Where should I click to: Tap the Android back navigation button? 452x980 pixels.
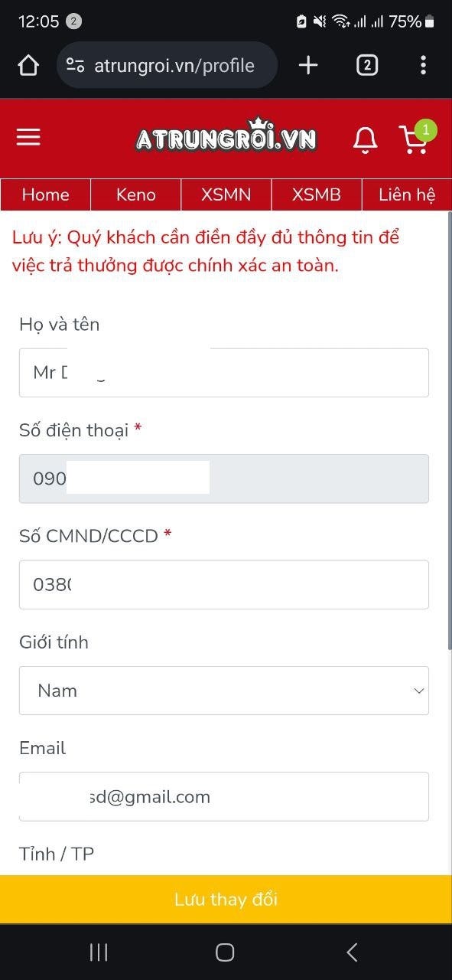(x=351, y=952)
